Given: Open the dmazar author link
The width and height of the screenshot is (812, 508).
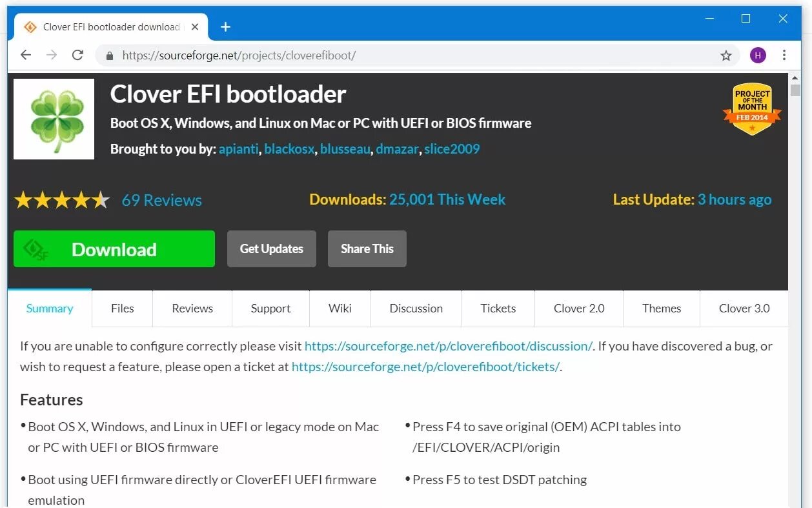Looking at the screenshot, I should 398,149.
